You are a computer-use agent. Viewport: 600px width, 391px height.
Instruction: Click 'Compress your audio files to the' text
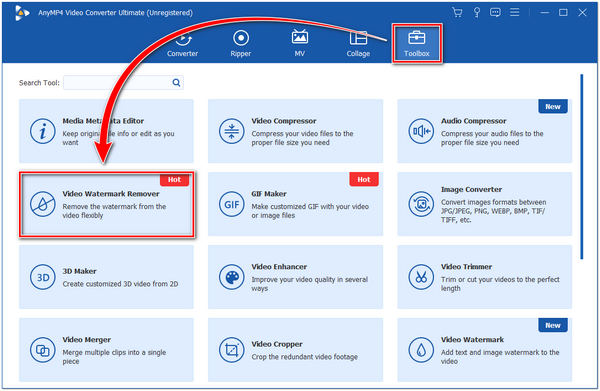point(492,134)
